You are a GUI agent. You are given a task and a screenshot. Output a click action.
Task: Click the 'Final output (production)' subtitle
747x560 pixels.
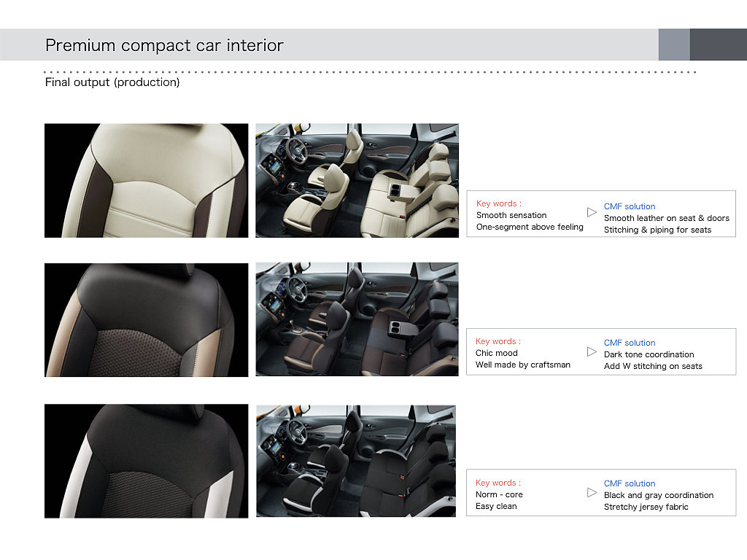point(112,82)
